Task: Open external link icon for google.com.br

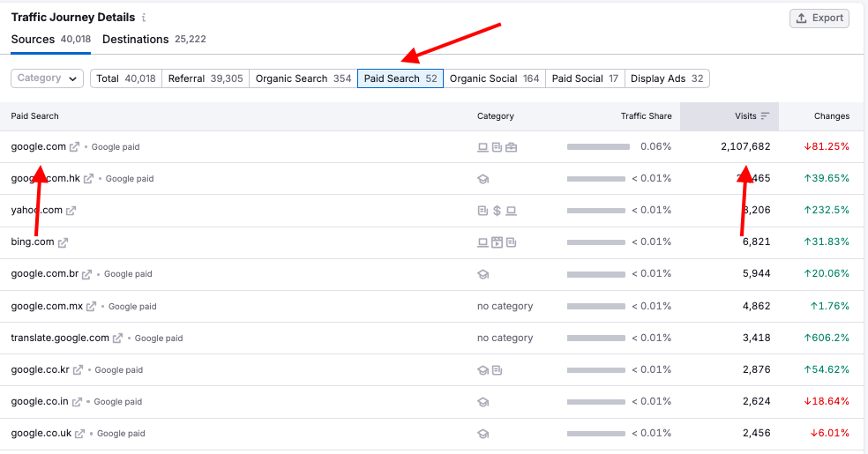Action: pos(87,274)
